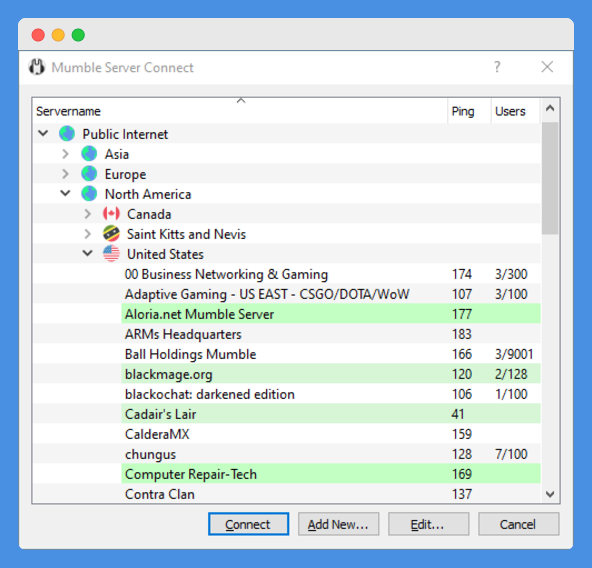Click the Canada flag icon
The width and height of the screenshot is (592, 568).
pyautogui.click(x=111, y=214)
